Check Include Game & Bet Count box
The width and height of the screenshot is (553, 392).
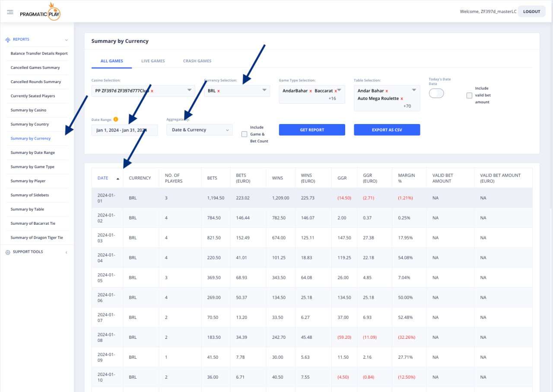(244, 134)
